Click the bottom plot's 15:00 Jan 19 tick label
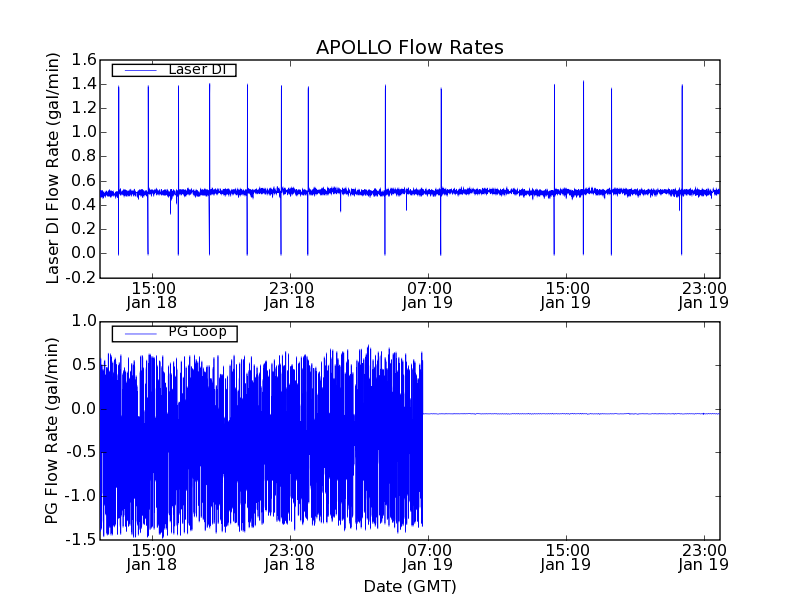 (x=566, y=558)
